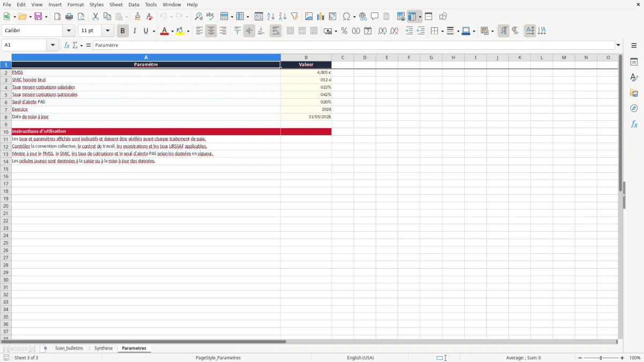
Task: Toggle Italic formatting
Action: [134, 31]
